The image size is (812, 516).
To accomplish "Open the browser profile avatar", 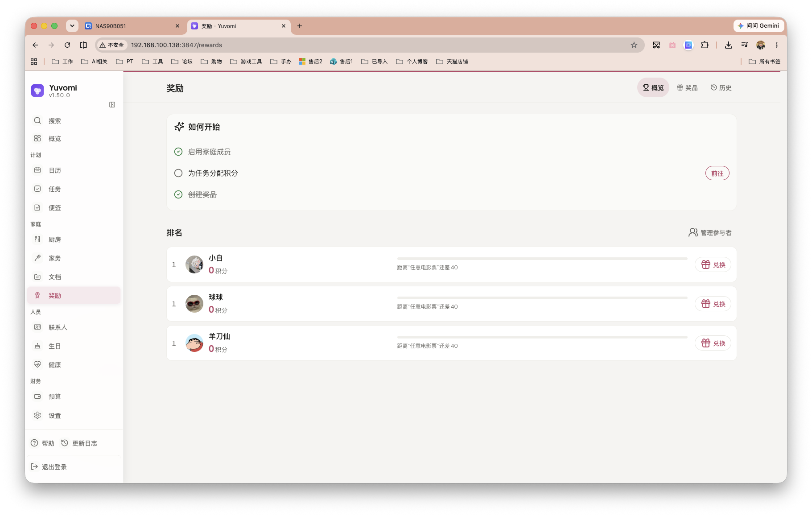I will click(761, 45).
